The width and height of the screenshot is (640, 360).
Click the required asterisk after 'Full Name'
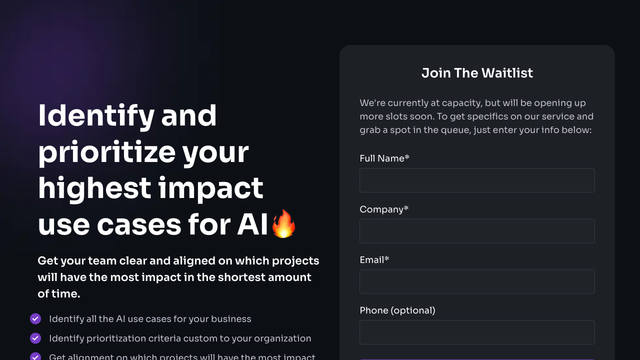click(407, 157)
